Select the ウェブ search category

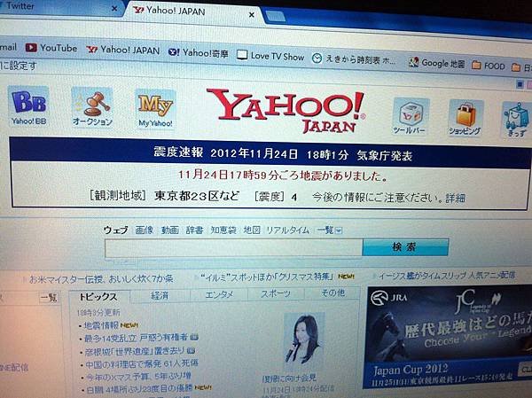point(115,230)
